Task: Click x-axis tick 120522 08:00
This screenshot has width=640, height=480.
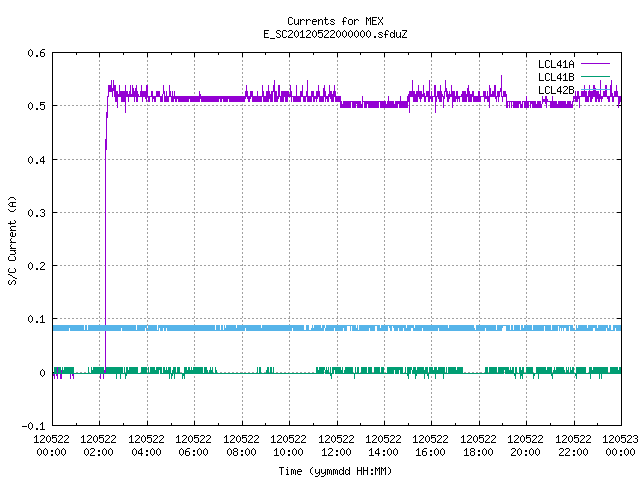Action: (241, 445)
